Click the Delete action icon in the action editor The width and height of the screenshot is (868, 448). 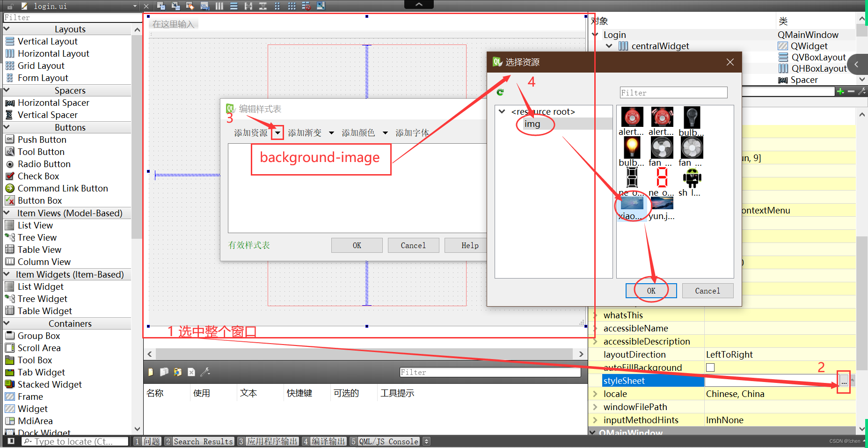tap(191, 372)
